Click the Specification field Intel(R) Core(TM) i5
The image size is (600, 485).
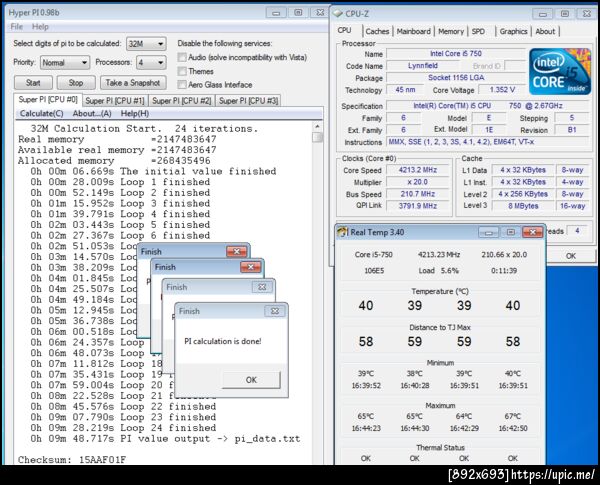pos(488,106)
